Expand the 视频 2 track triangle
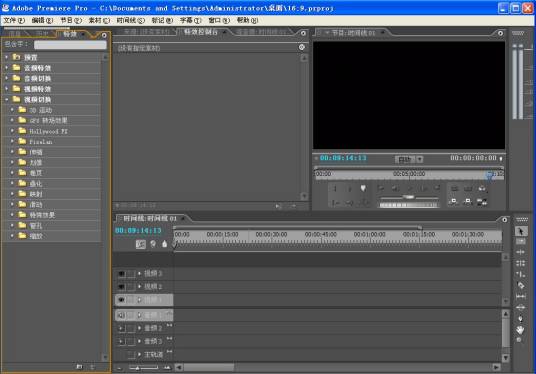 coord(139,286)
